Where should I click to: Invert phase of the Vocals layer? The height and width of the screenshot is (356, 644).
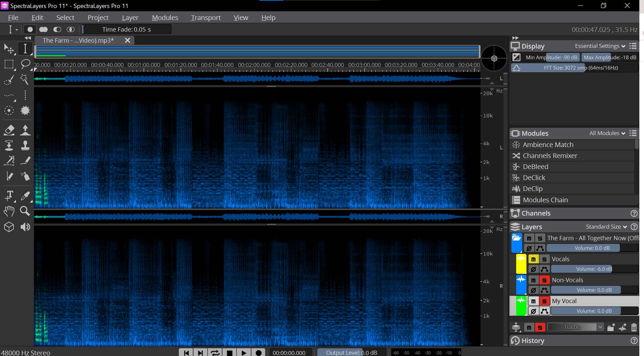[533, 269]
